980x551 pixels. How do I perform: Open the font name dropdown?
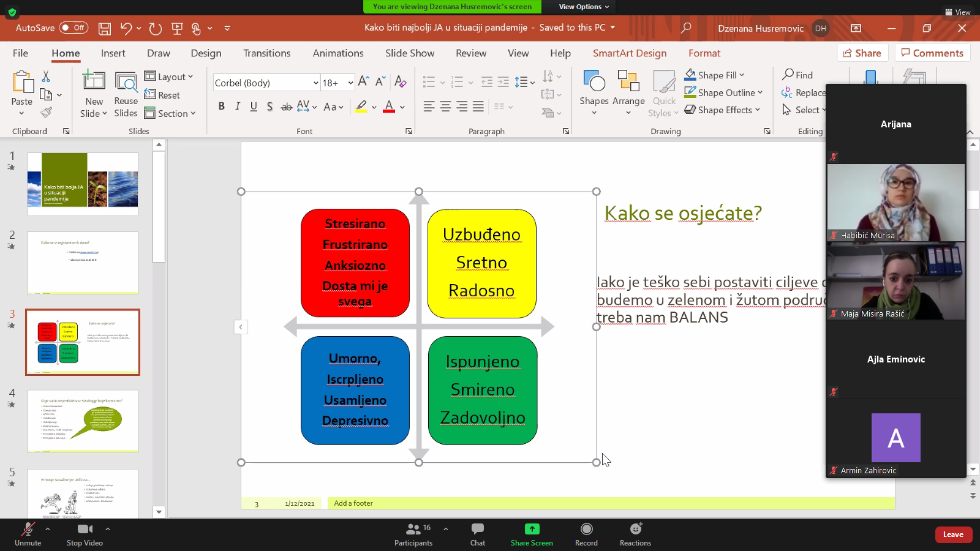pyautogui.click(x=315, y=83)
